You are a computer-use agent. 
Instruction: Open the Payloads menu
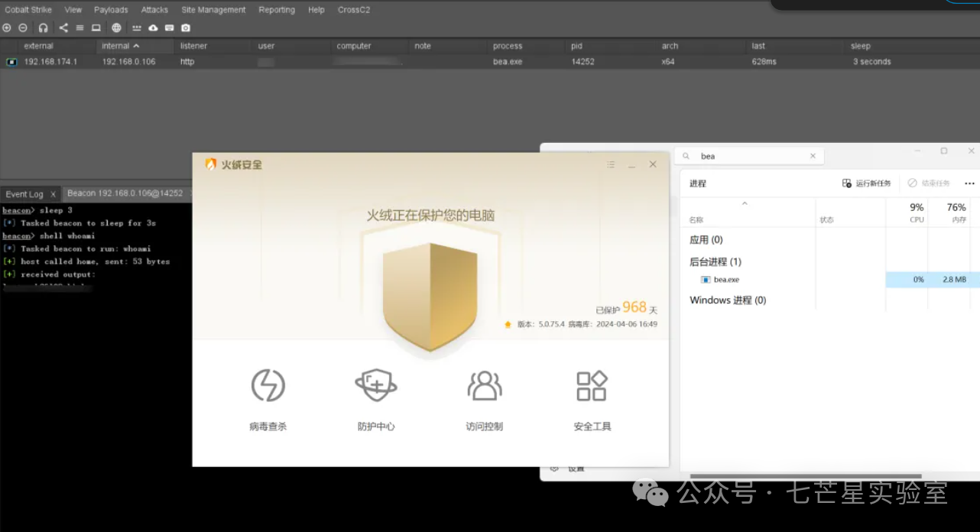(111, 10)
